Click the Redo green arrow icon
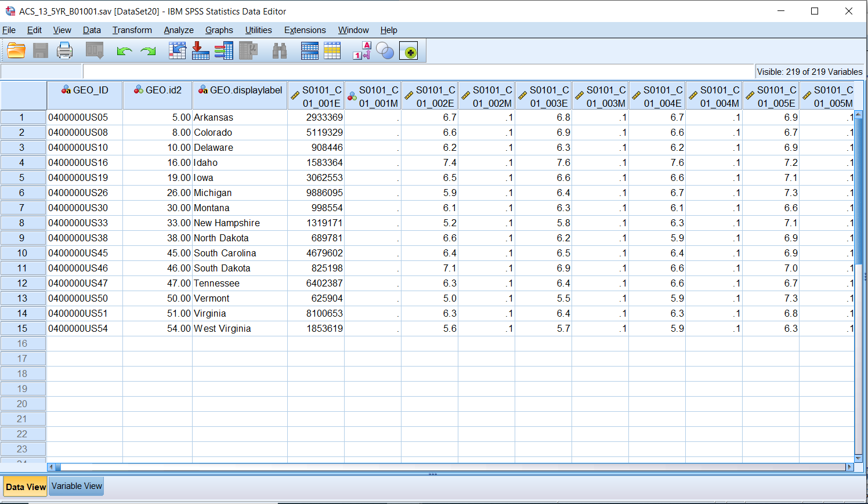Viewport: 868px width, 504px height. [x=149, y=51]
